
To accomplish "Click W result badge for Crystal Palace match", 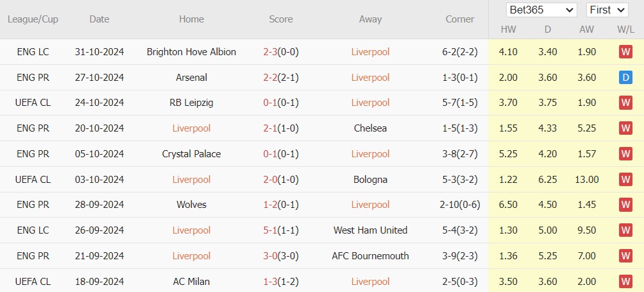I will (x=625, y=154).
